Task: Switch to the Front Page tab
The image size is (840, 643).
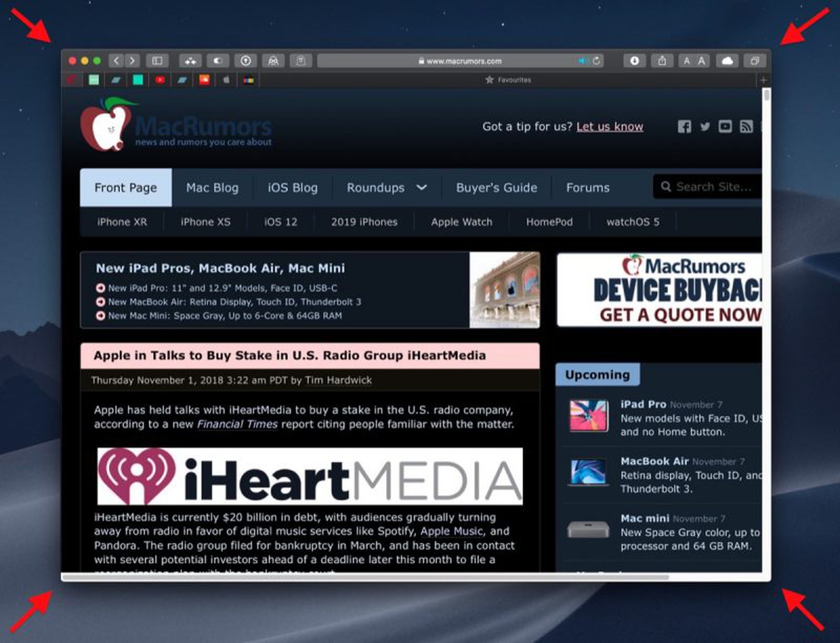Action: 125,188
